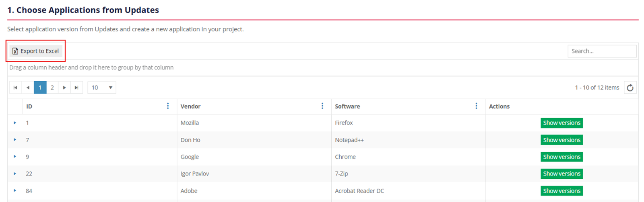Click the refresh icon beside item count
This screenshot has height=202, width=644.
click(x=630, y=88)
